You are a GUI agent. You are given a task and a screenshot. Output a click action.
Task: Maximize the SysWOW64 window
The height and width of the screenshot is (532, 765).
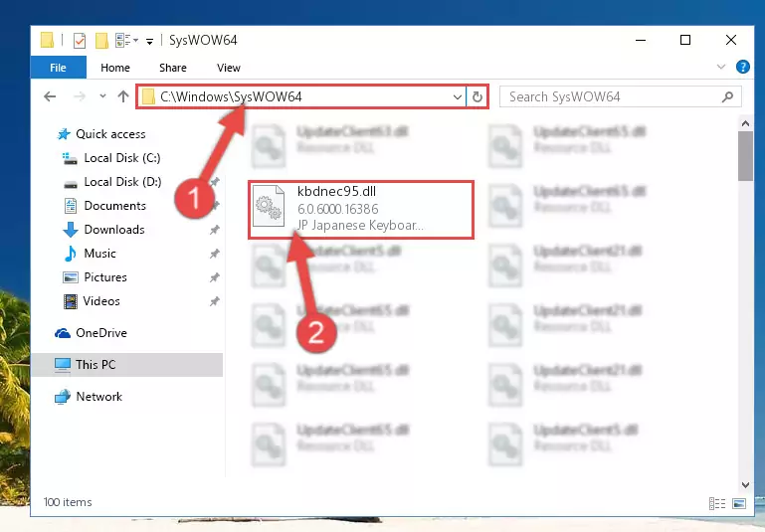pyautogui.click(x=685, y=40)
